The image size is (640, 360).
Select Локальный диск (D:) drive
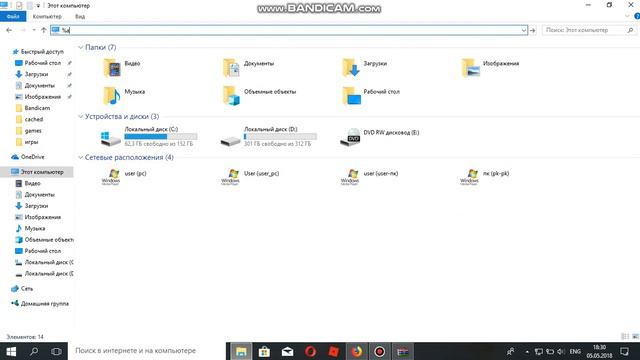pos(269,136)
